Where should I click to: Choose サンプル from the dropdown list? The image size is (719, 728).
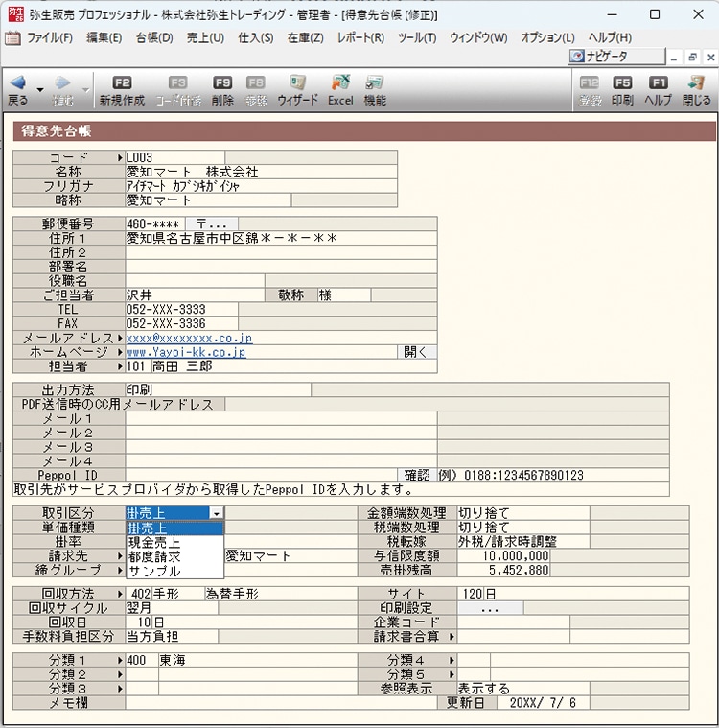pos(175,571)
